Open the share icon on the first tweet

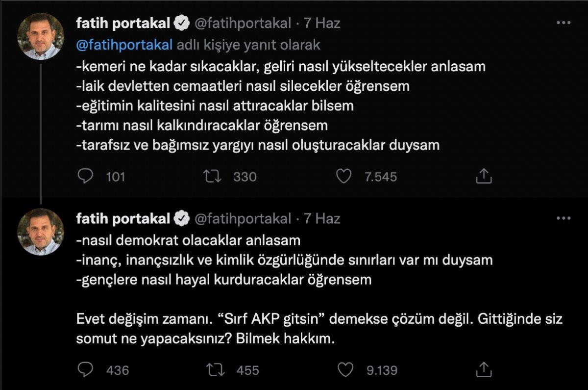point(485,175)
